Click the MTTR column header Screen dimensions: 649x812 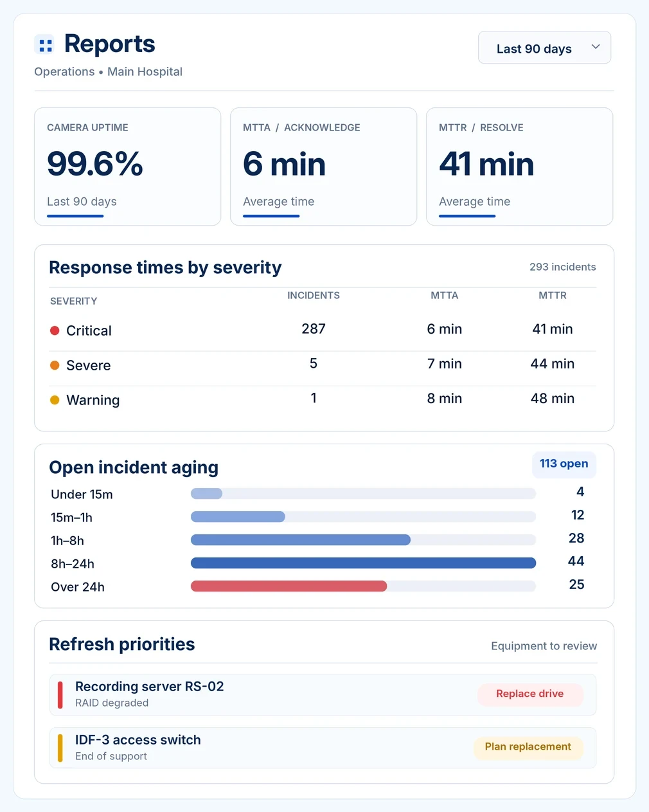tap(553, 296)
